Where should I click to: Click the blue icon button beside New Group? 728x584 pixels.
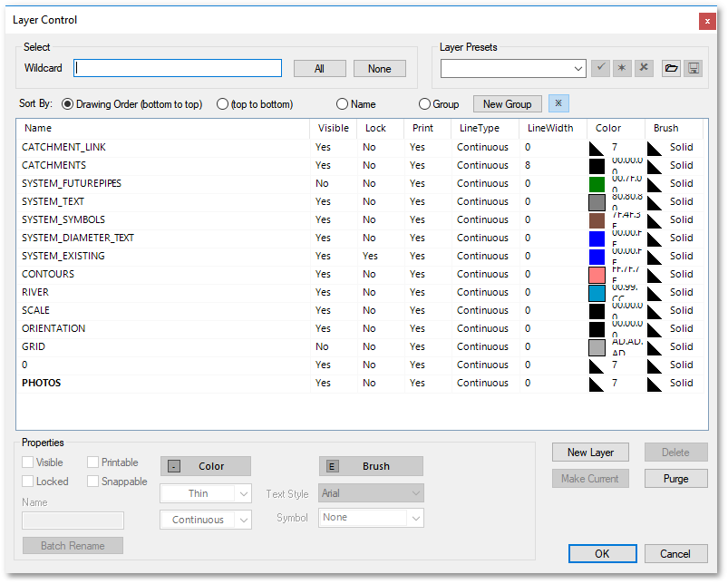point(558,103)
